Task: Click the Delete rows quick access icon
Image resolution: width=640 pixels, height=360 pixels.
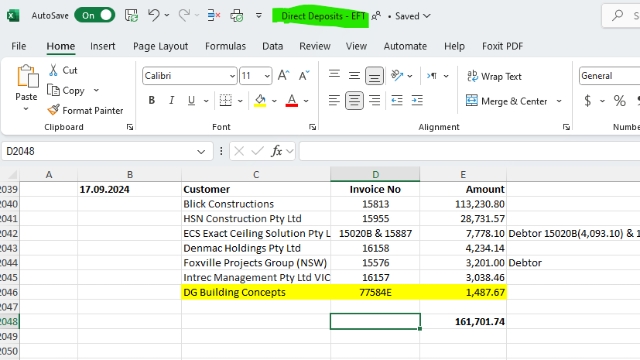Action: pos(213,16)
